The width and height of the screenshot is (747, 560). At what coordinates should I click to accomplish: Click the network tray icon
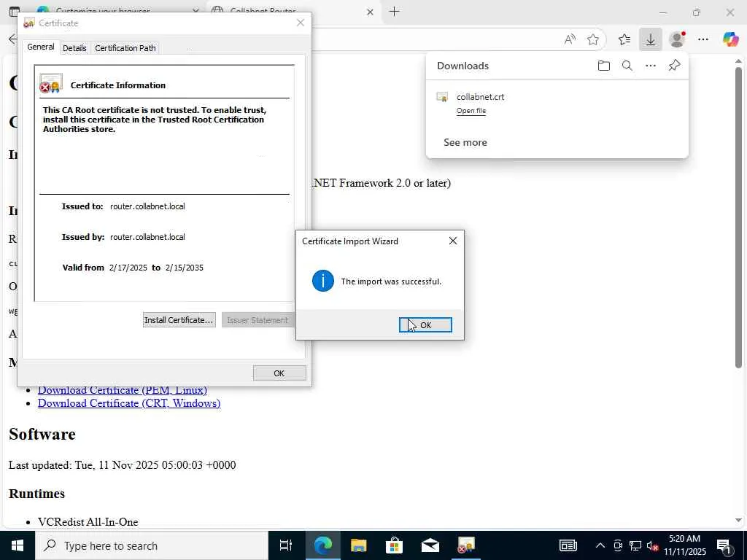[x=635, y=545]
